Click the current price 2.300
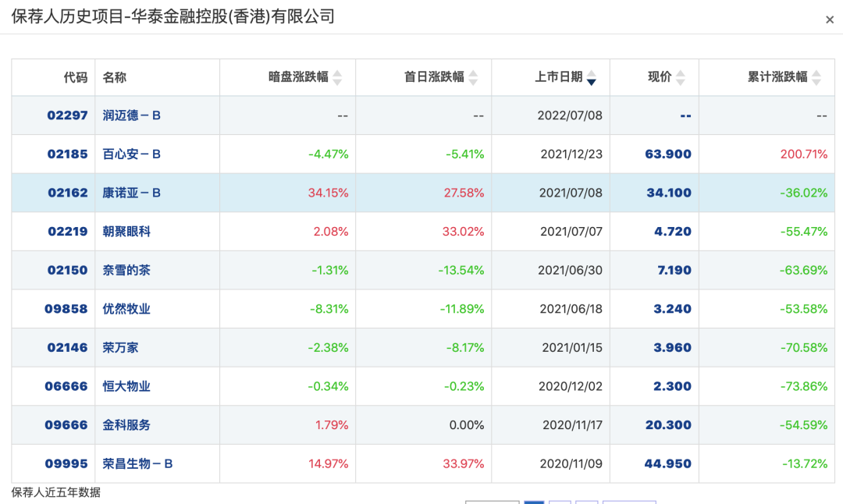Image resolution: width=843 pixels, height=504 pixels. 673,386
